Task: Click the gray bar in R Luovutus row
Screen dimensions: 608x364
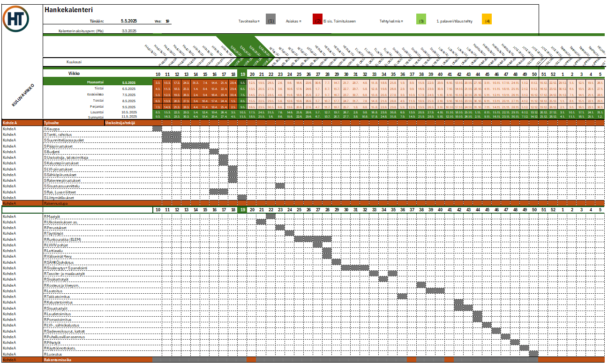Action: pos(533,354)
